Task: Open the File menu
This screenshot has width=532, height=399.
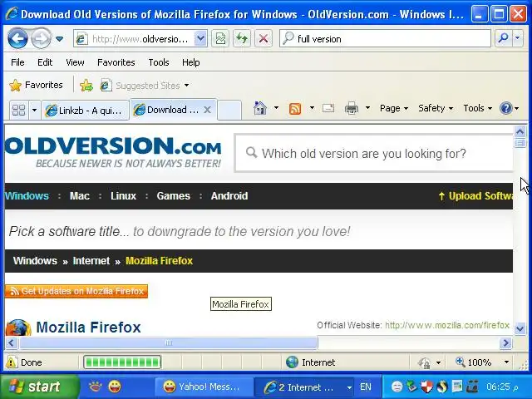Action: click(17, 62)
